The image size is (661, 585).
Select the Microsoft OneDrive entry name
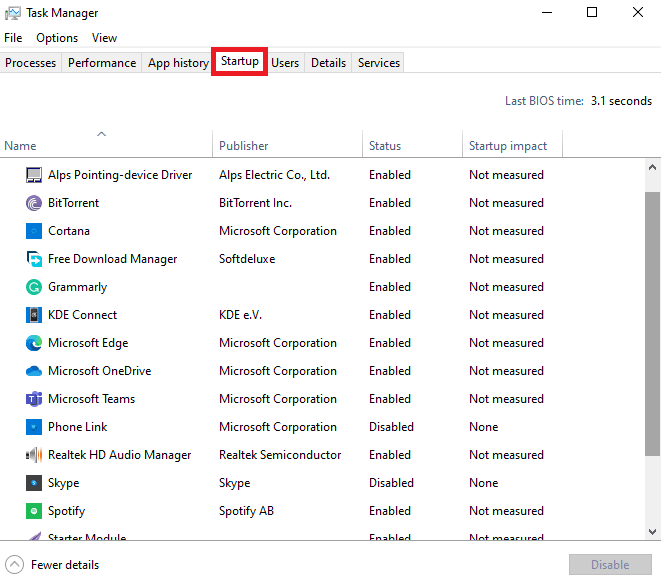tap(99, 371)
